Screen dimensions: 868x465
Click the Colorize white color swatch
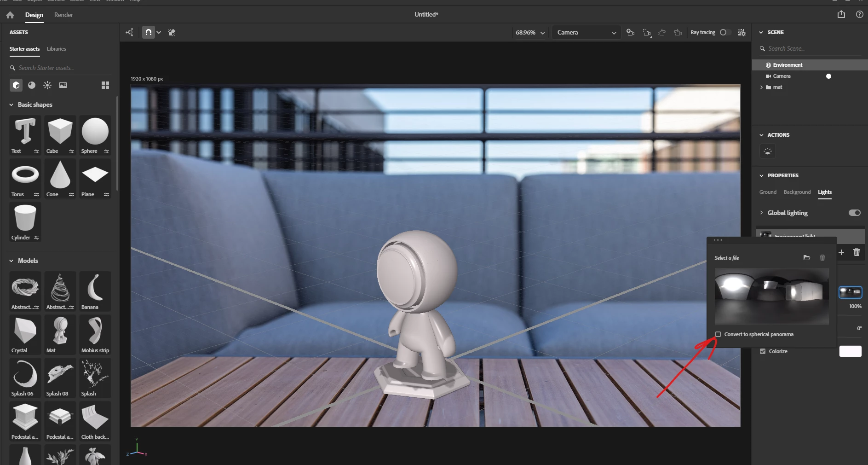coord(850,351)
